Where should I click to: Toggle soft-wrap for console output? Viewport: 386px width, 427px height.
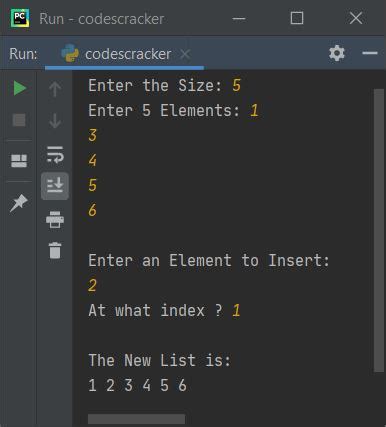point(55,155)
